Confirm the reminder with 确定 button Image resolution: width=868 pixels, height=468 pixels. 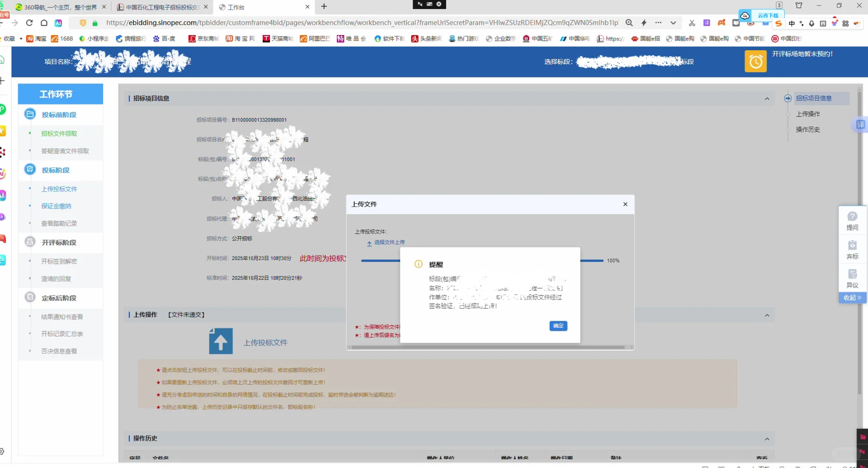point(558,326)
